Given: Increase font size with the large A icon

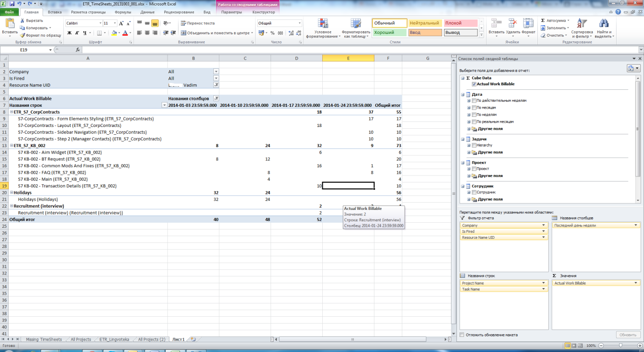Looking at the screenshot, I should [x=121, y=23].
